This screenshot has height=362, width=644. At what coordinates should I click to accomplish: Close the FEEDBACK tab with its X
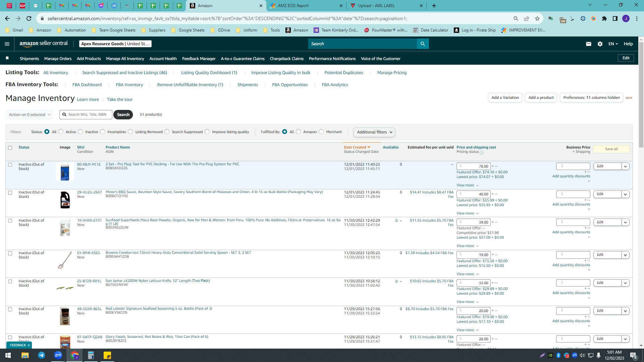29,345
